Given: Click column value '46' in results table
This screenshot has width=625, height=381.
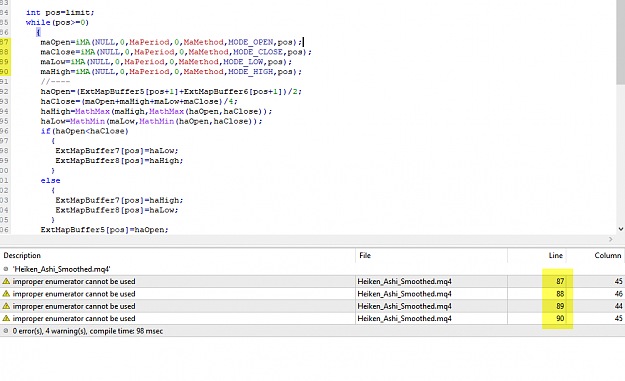Looking at the screenshot, I should [618, 294].
